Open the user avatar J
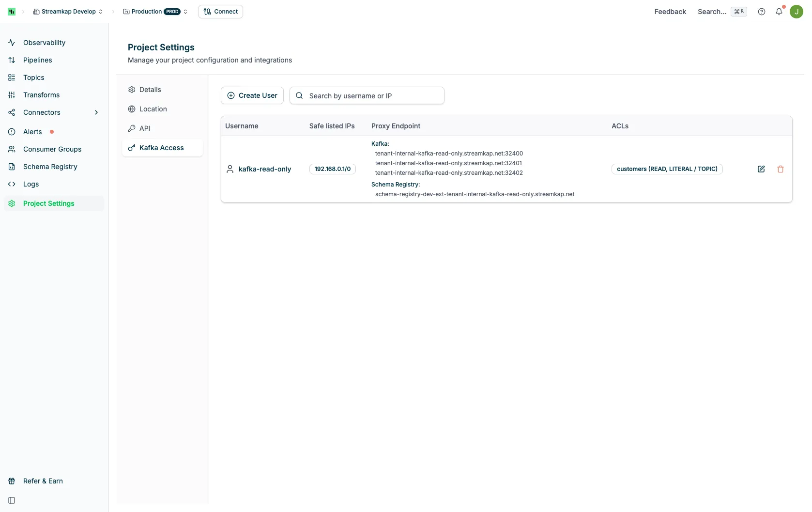The image size is (812, 512). click(x=797, y=12)
